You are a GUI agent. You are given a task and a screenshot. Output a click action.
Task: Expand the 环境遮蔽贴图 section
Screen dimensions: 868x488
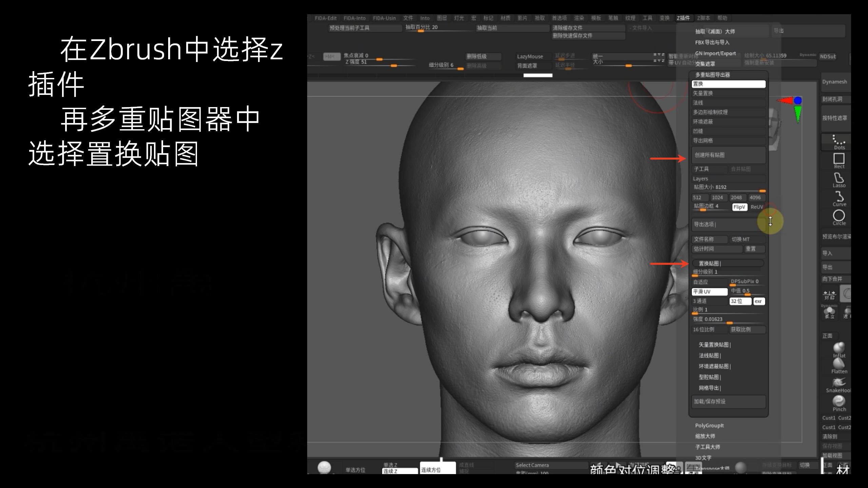pyautogui.click(x=714, y=366)
